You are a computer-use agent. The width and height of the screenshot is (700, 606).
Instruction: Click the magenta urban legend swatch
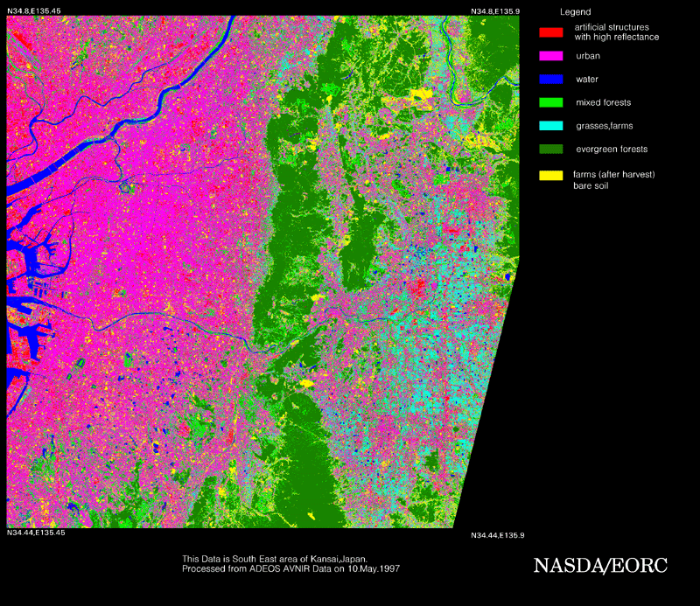(551, 56)
